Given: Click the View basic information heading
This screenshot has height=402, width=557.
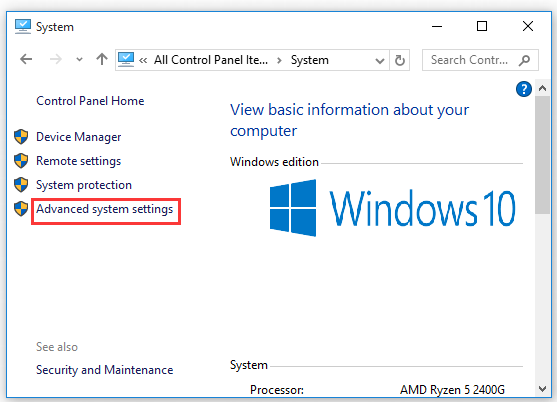Looking at the screenshot, I should 350,120.
